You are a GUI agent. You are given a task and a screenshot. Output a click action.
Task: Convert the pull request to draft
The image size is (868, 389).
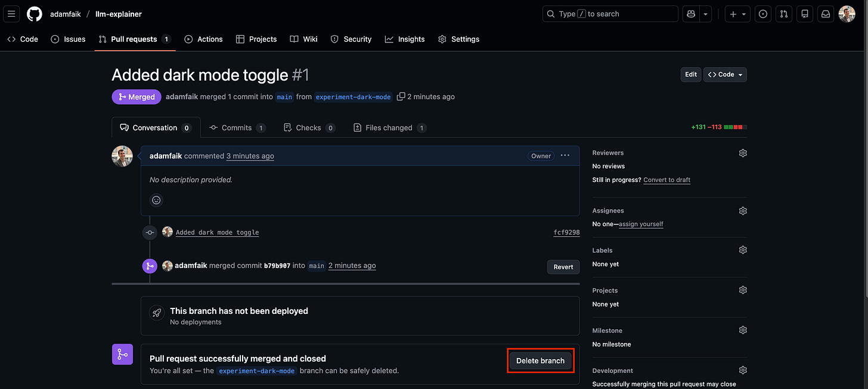click(666, 180)
